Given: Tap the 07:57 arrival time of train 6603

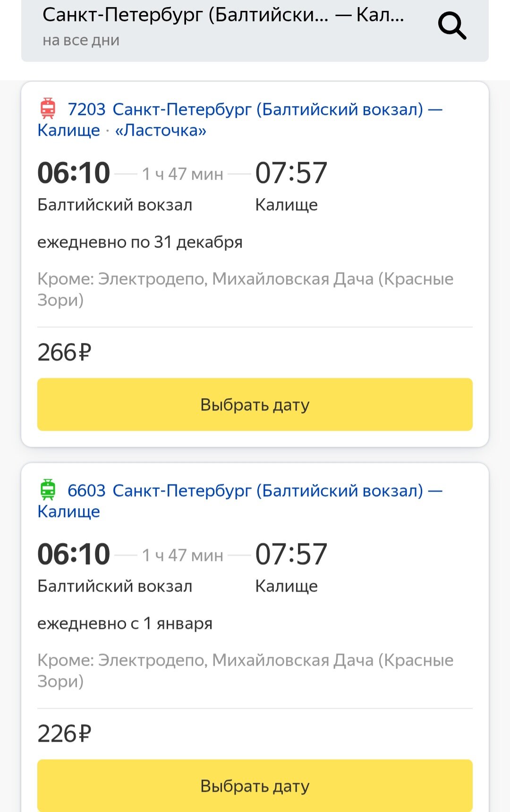Looking at the screenshot, I should coord(291,554).
